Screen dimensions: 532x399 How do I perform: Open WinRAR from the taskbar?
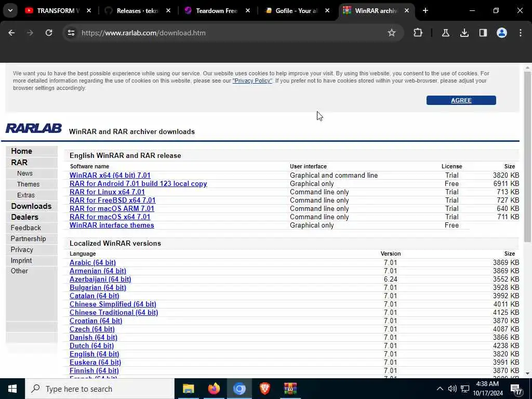(x=290, y=389)
